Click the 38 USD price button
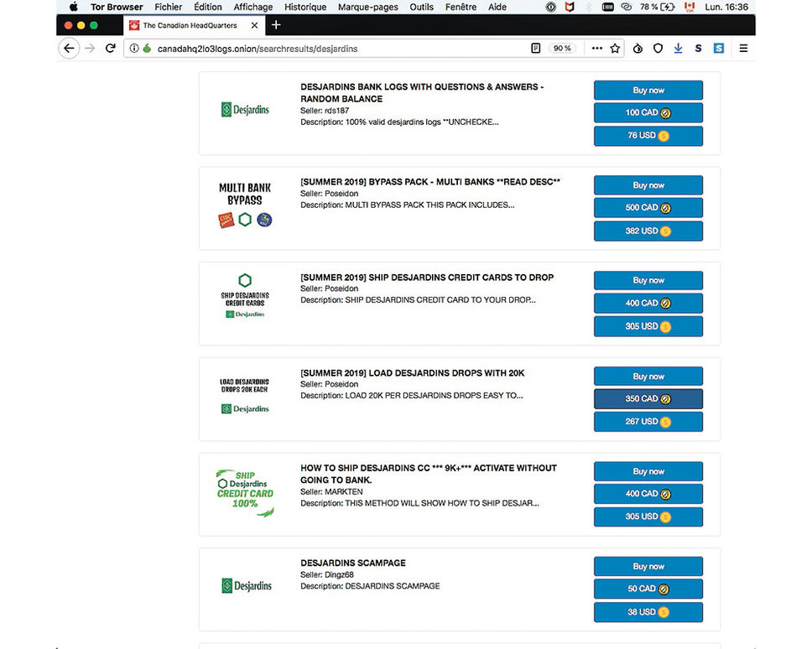 click(648, 612)
